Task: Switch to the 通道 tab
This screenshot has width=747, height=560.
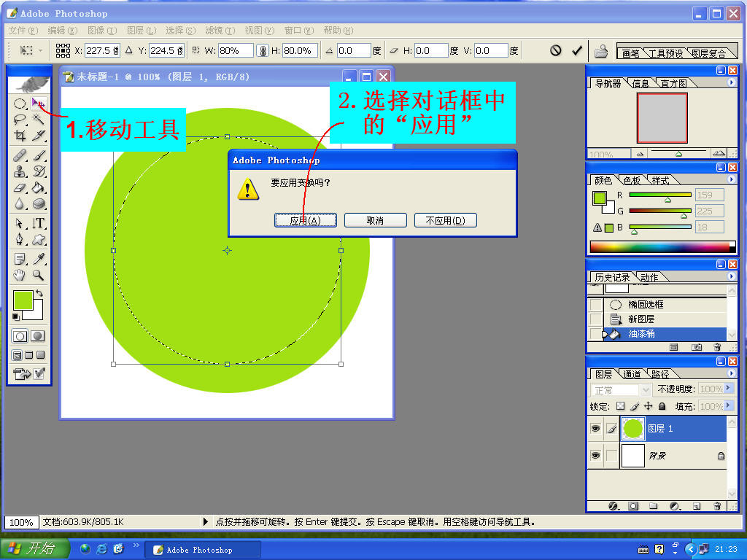Action: pos(632,374)
